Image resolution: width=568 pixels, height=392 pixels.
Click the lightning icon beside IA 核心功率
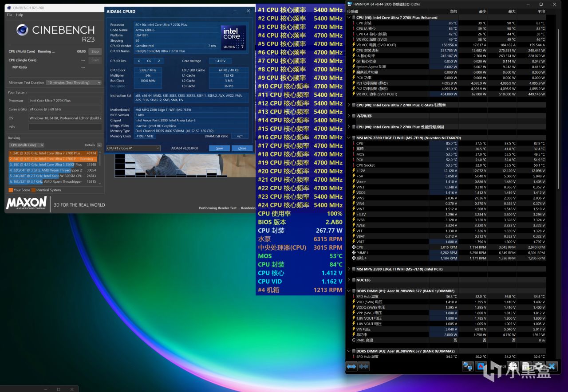pyautogui.click(x=354, y=56)
